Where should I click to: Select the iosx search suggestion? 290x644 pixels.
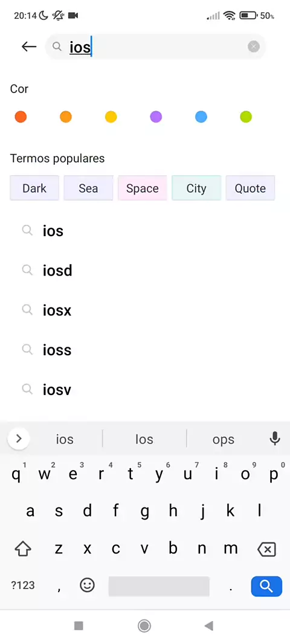coord(145,311)
